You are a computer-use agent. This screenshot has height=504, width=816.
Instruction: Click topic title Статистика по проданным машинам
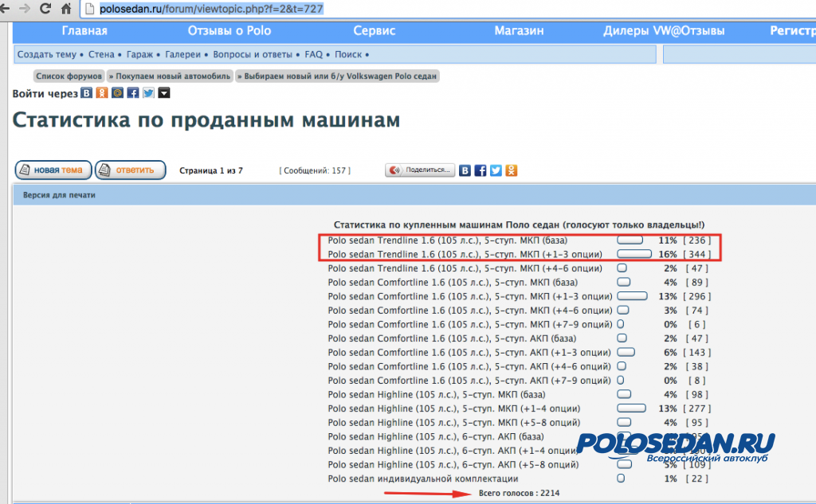click(206, 120)
